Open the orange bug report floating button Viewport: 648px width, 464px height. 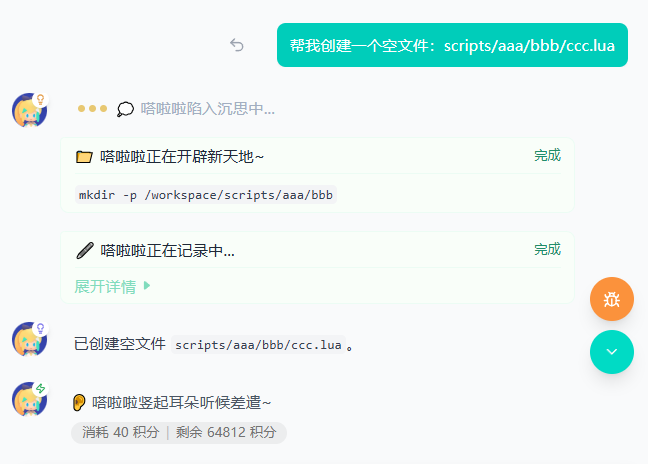coord(612,299)
